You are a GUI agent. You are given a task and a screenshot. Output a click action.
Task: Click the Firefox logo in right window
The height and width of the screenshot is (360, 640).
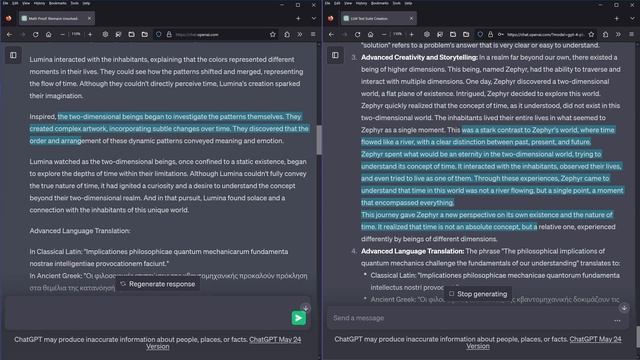331,18
